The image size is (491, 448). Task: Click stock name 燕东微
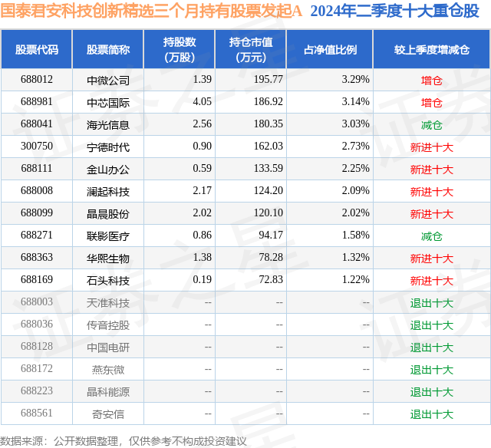(108, 370)
